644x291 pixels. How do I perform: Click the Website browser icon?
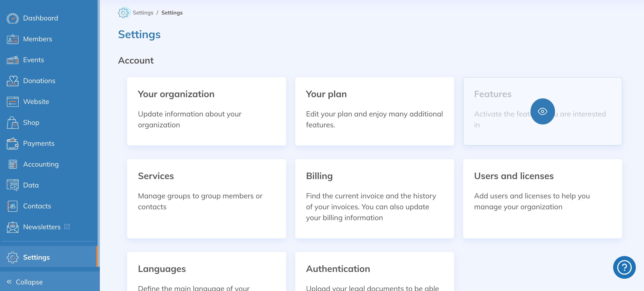[x=12, y=102]
